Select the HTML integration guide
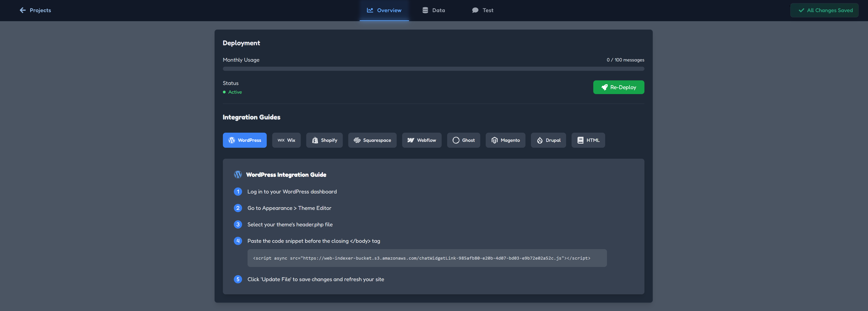The width and height of the screenshot is (868, 311). point(588,140)
